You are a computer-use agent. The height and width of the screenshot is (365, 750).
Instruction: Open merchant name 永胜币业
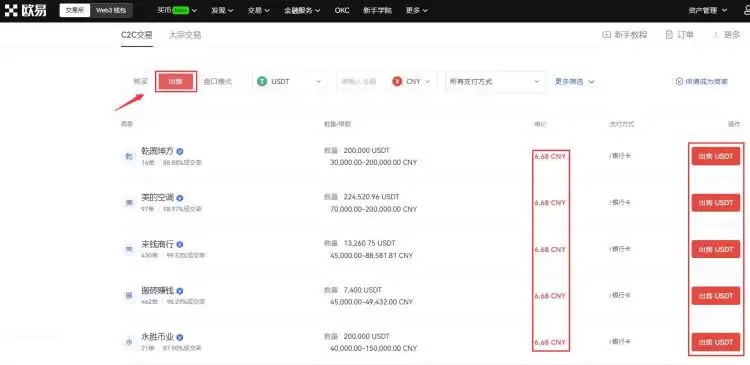(157, 337)
